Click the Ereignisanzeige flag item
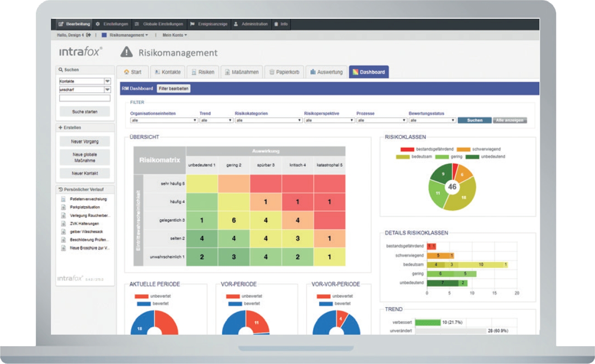Screen dimensions: 595x364 (x=209, y=24)
